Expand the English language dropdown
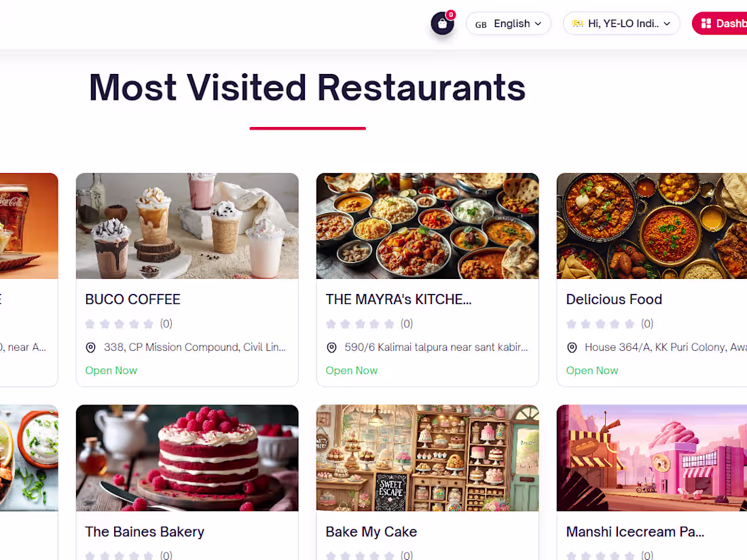The width and height of the screenshot is (747, 560). [509, 23]
